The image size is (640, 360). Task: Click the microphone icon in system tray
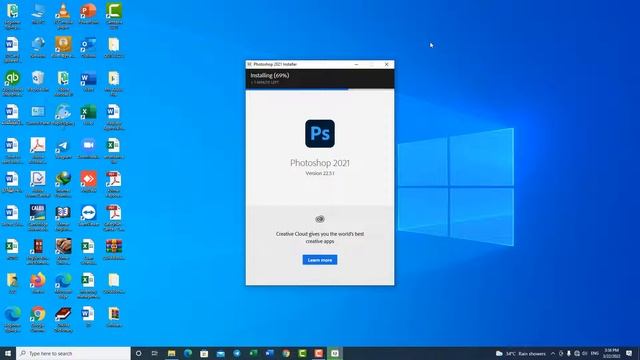point(569,353)
